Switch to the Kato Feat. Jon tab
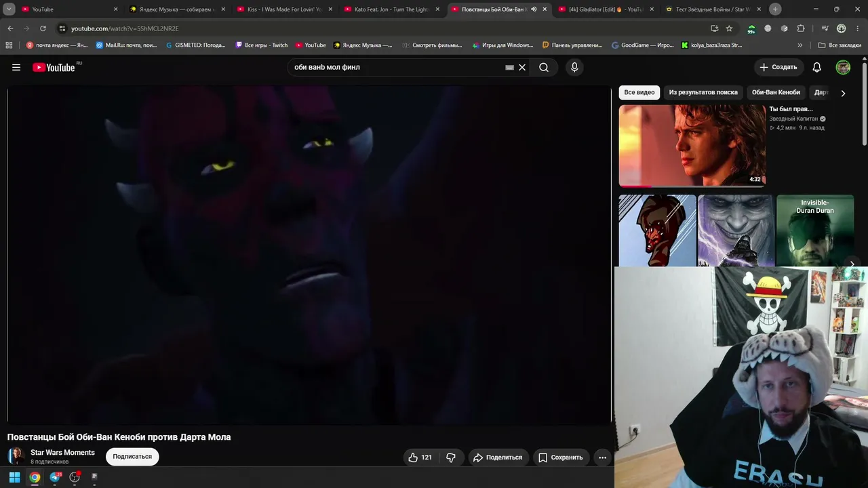Image resolution: width=868 pixels, height=488 pixels. click(x=391, y=9)
